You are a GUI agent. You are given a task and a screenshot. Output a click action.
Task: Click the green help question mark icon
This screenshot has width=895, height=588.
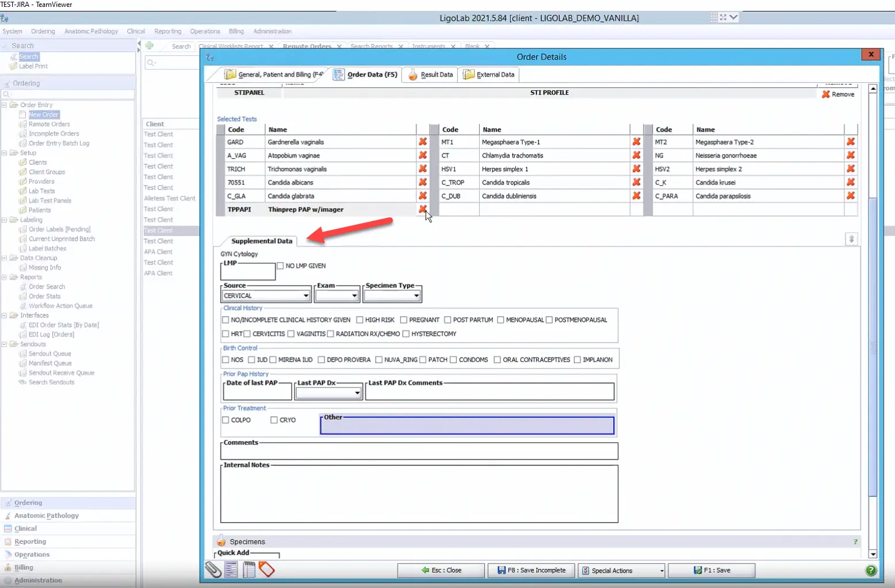[871, 570]
